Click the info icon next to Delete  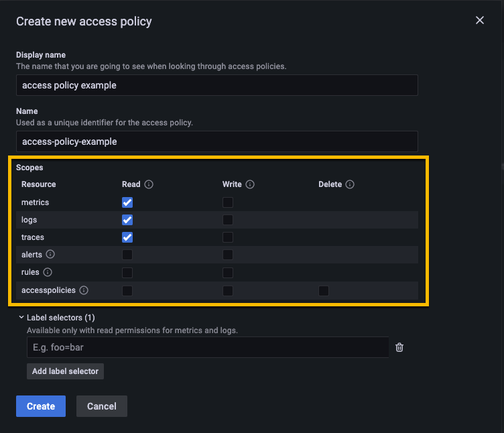click(350, 184)
